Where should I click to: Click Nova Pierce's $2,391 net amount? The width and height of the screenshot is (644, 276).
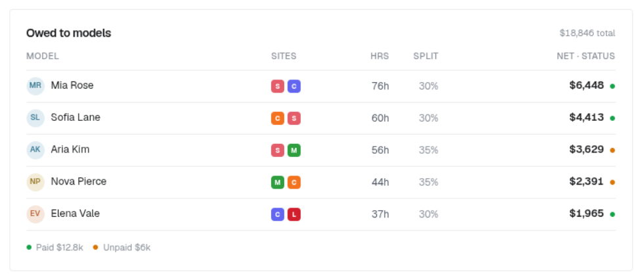[x=586, y=181]
